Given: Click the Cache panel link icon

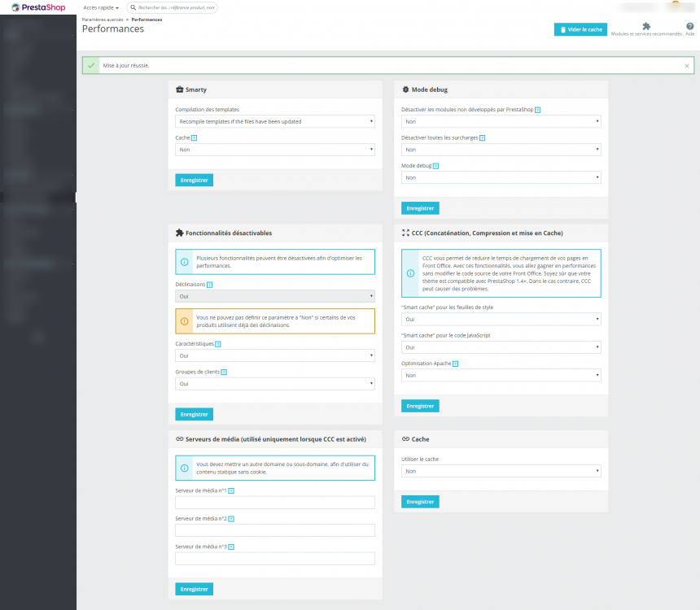Looking at the screenshot, I should pos(405,439).
